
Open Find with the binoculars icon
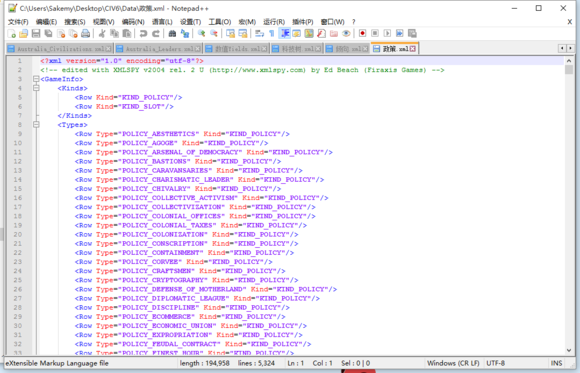tap(172, 34)
